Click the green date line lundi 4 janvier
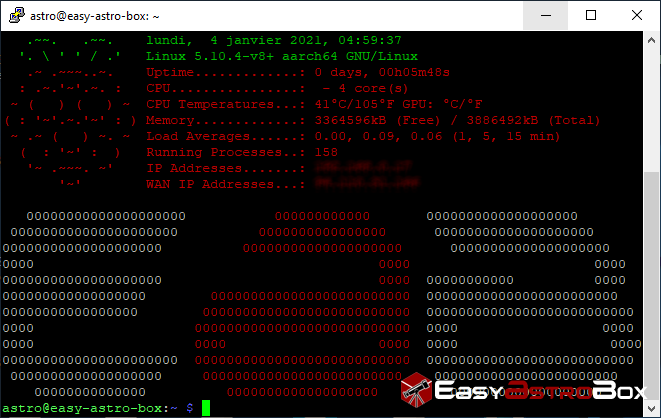The image size is (661, 418). [x=259, y=40]
